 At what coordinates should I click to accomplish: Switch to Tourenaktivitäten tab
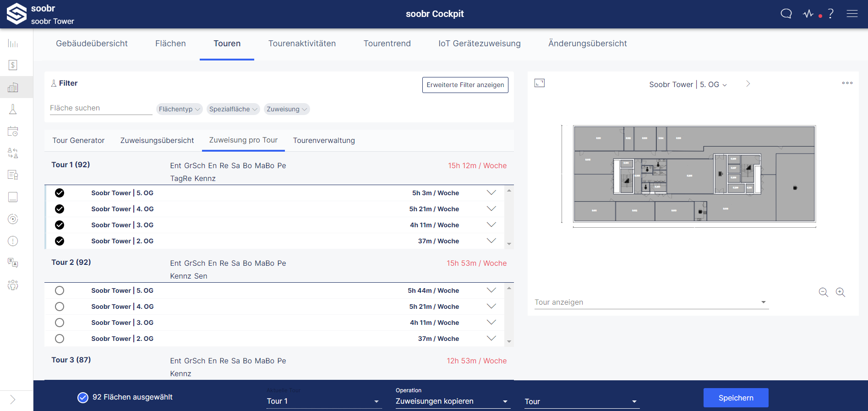tap(302, 44)
